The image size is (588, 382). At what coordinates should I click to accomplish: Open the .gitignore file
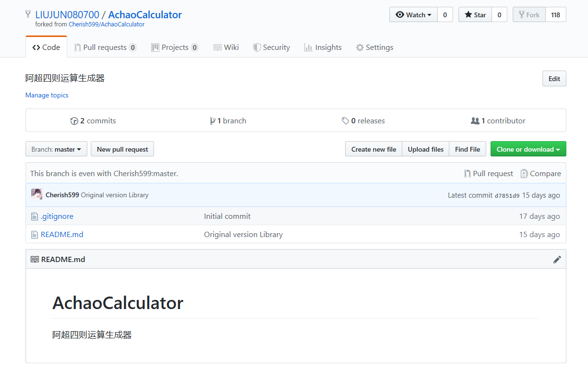(57, 216)
